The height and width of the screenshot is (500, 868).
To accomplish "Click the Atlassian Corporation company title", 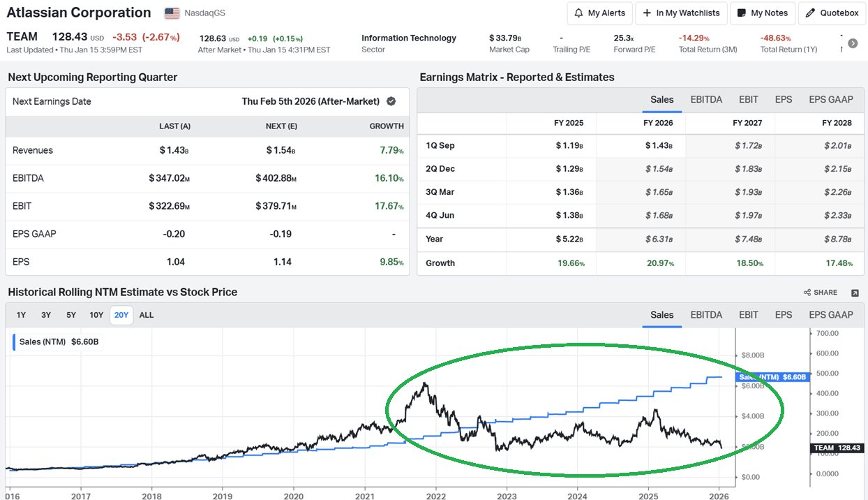I will [79, 13].
